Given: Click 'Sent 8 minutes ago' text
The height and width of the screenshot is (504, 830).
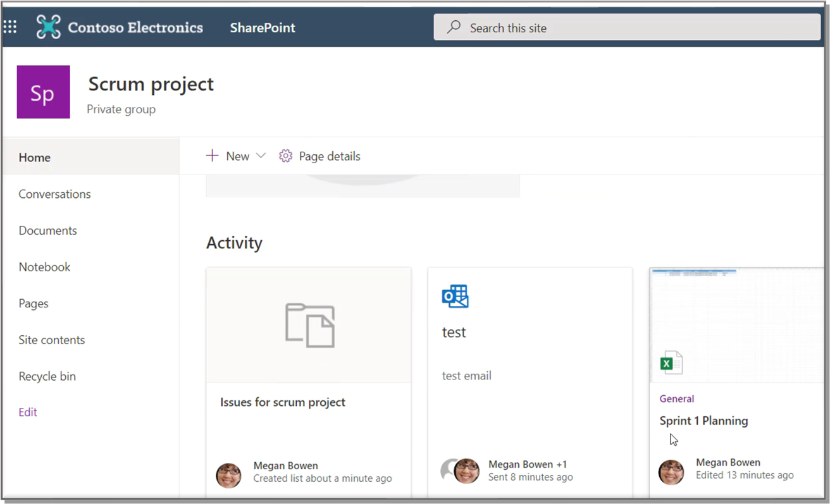Looking at the screenshot, I should click(531, 477).
